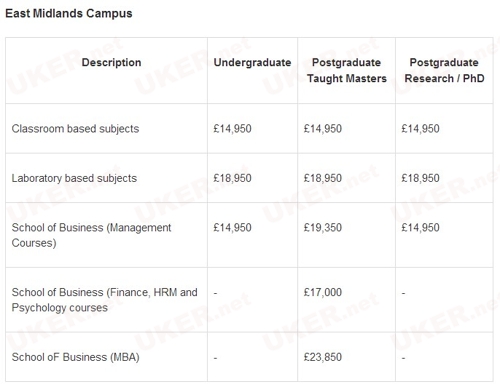Click the Postgraduate Taught Masters header
Screen dimensions: 500x387
(x=347, y=70)
